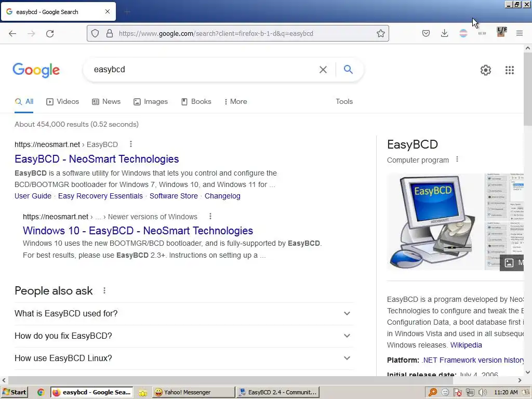Open the volume speaker tray icon
This screenshot has width=532, height=399.
pyautogui.click(x=482, y=393)
